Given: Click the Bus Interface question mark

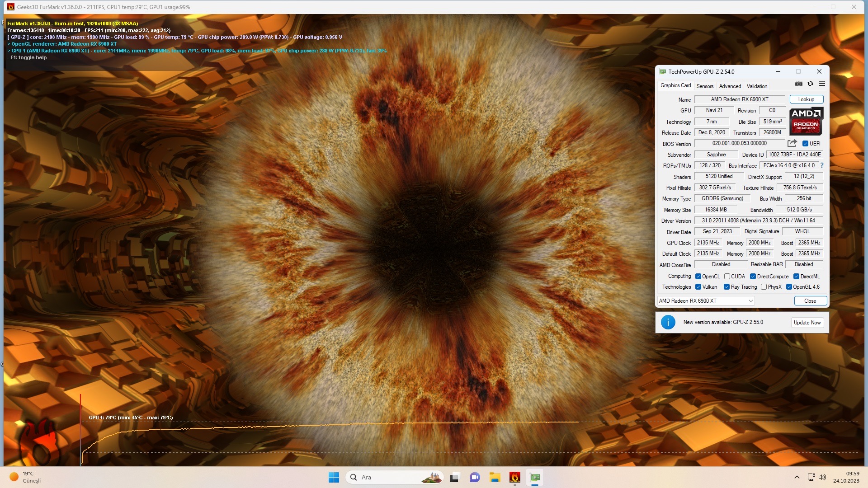Looking at the screenshot, I should coord(821,165).
